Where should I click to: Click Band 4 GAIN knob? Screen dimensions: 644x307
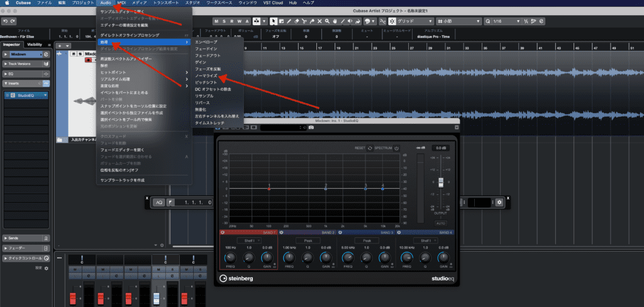(x=443, y=258)
